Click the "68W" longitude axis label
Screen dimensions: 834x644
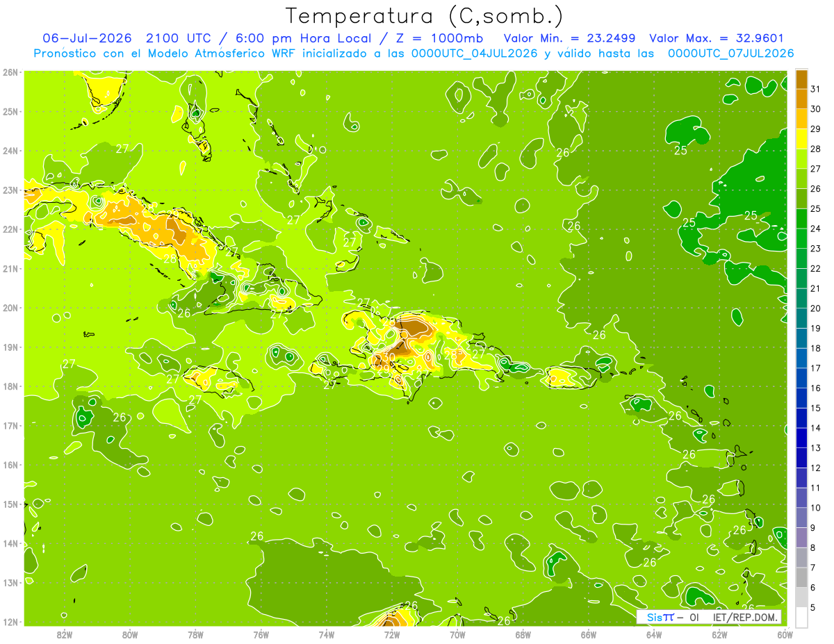[x=523, y=635]
